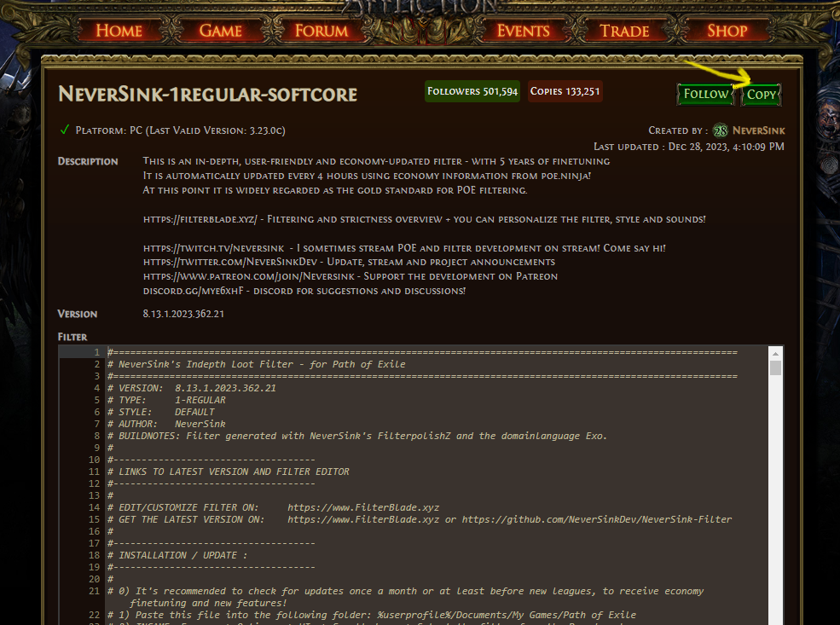The height and width of the screenshot is (625, 840).
Task: Click the Followers 501,594 badge
Action: point(472,91)
